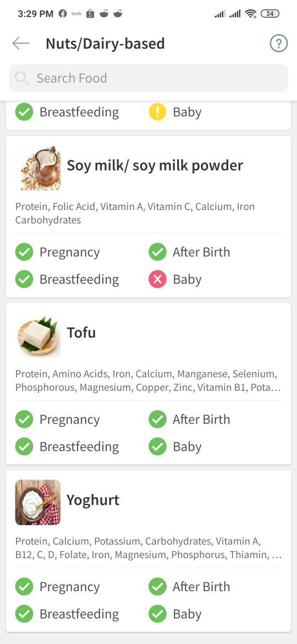
Task: Tap the red X beside Baby under Soy milk
Action: coord(157,279)
